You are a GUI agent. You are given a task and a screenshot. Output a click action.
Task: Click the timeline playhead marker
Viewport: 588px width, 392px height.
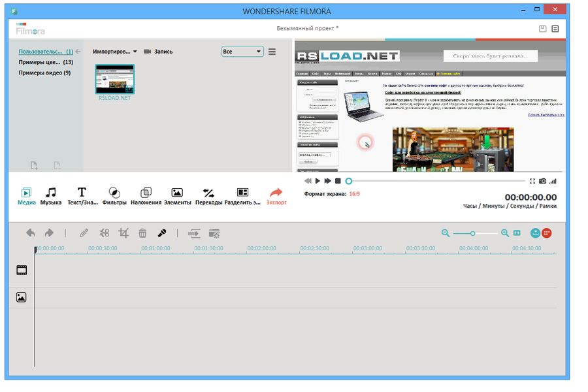(x=35, y=250)
